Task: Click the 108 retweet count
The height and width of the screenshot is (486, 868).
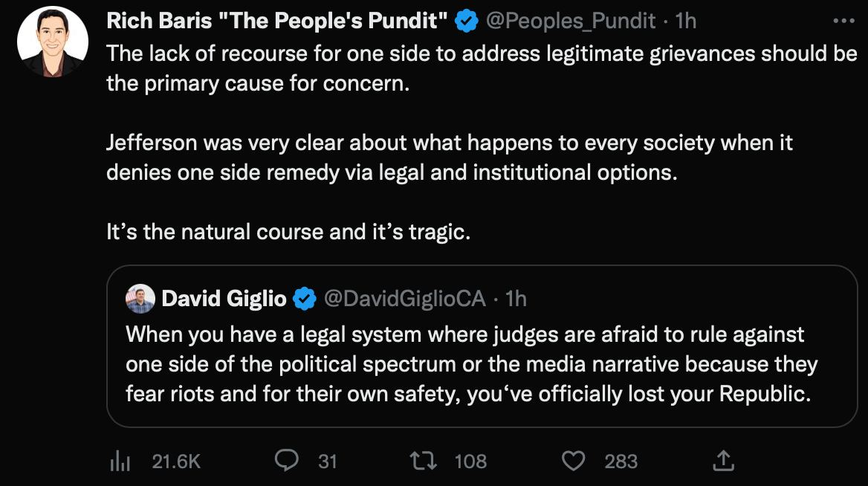Action: point(470,461)
